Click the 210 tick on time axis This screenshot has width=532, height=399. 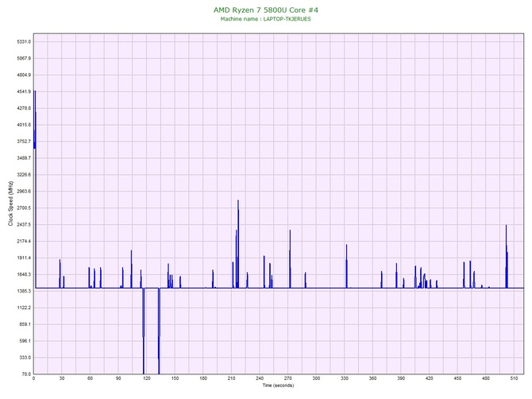tap(231, 378)
